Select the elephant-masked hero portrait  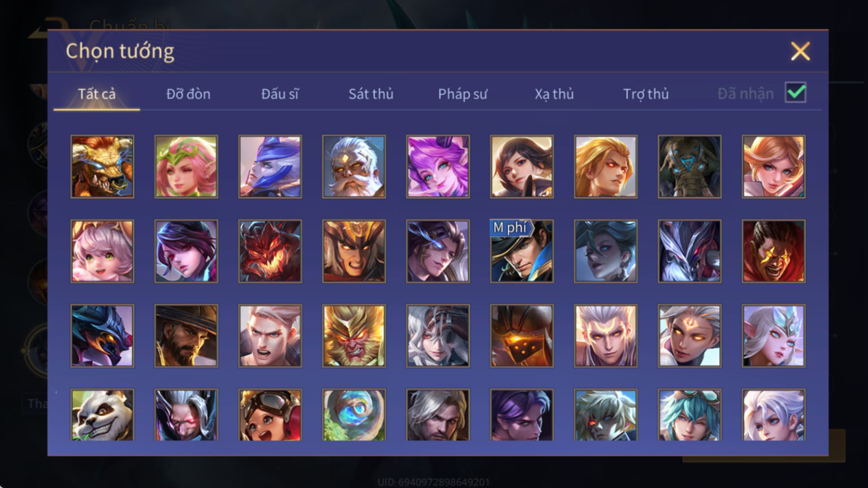(x=690, y=166)
